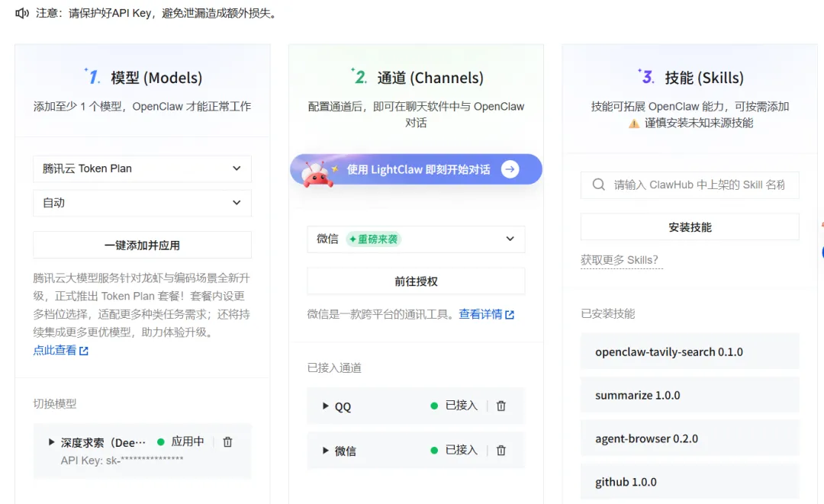Select the summarize 1.0.0 skill
Viewport: 824px width, 504px height.
[x=690, y=395]
